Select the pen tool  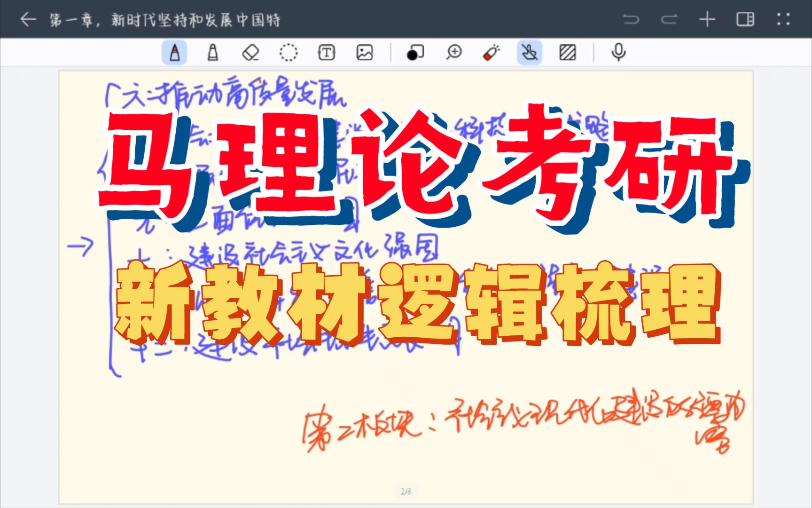[x=175, y=52]
